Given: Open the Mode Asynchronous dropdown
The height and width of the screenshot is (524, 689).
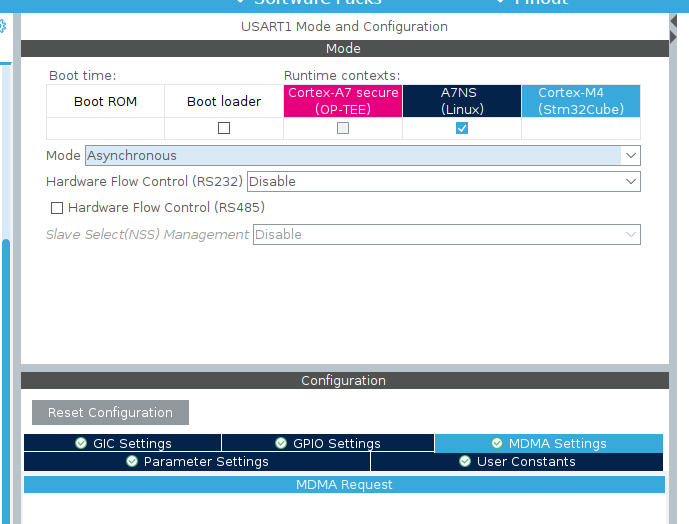Looking at the screenshot, I should tap(363, 156).
